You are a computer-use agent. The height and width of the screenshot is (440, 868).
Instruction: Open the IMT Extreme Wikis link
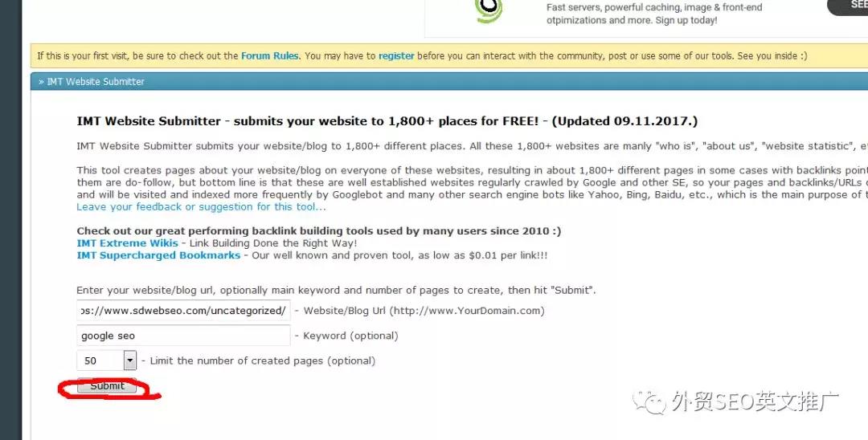(x=127, y=243)
